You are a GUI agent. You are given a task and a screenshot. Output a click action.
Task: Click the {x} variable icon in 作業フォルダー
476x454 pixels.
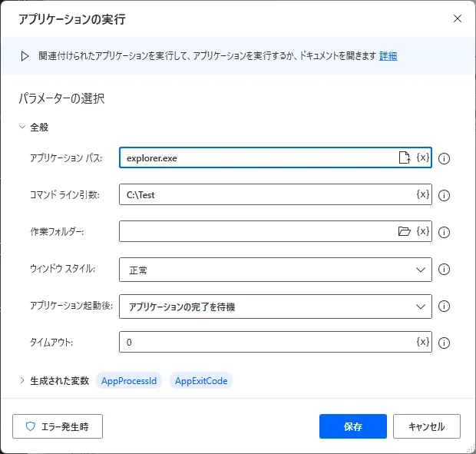coord(422,231)
